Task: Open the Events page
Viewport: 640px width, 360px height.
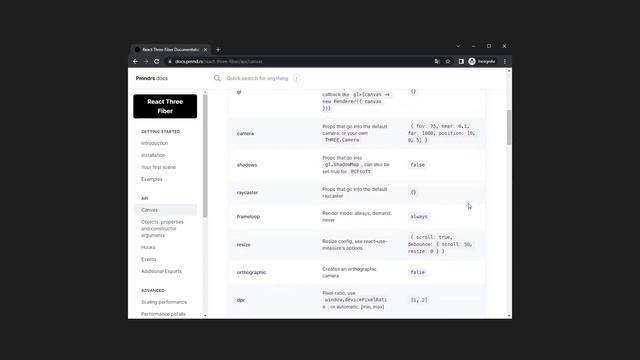Action: pos(149,259)
